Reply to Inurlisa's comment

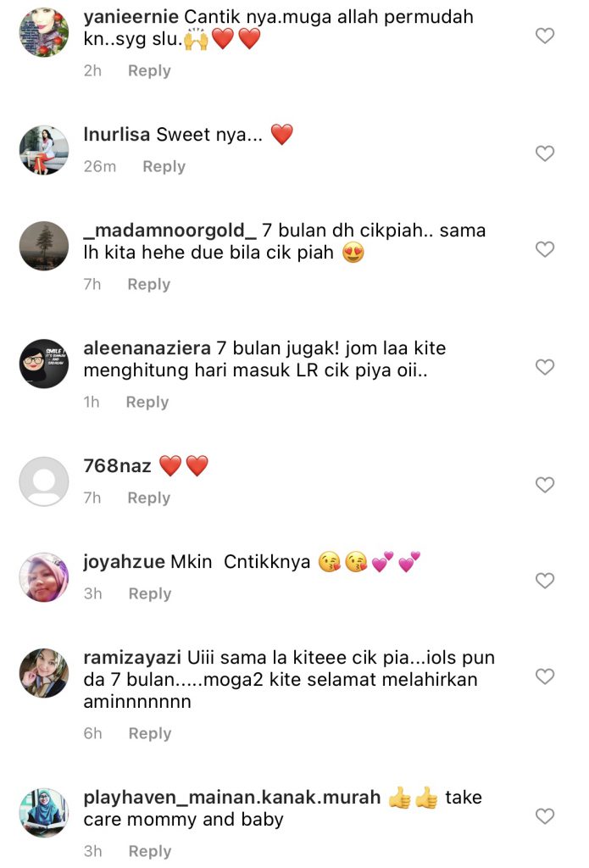(x=164, y=167)
